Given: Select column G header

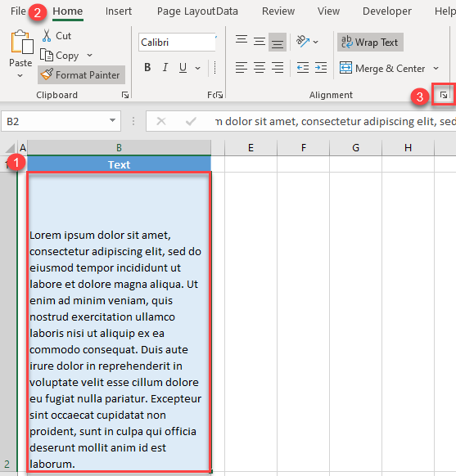Looking at the screenshot, I should (355, 148).
